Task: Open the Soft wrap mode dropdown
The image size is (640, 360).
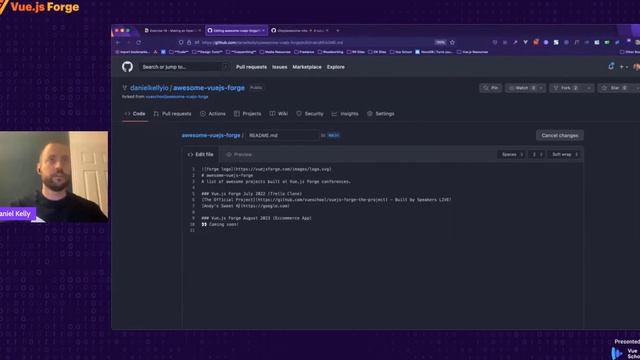Action: coord(565,154)
